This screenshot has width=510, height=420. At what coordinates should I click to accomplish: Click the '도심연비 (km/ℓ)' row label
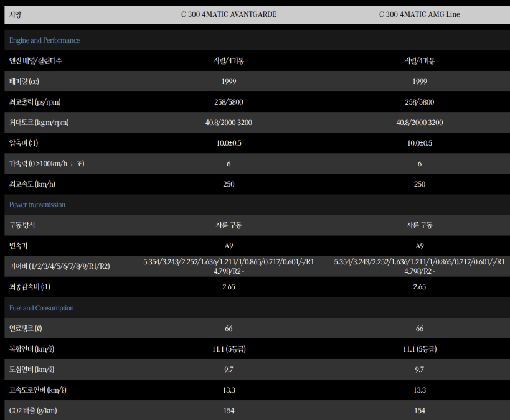32,370
